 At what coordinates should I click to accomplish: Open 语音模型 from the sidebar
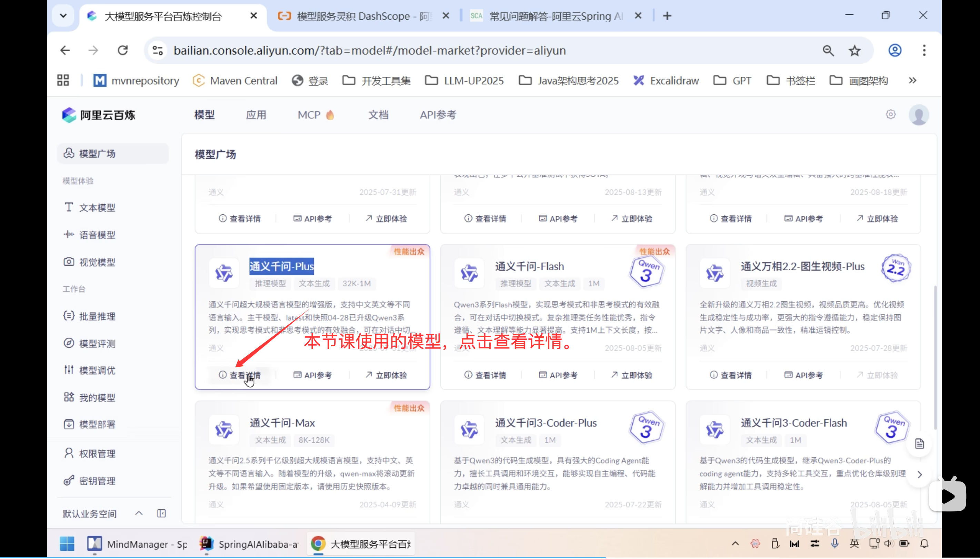coord(97,235)
